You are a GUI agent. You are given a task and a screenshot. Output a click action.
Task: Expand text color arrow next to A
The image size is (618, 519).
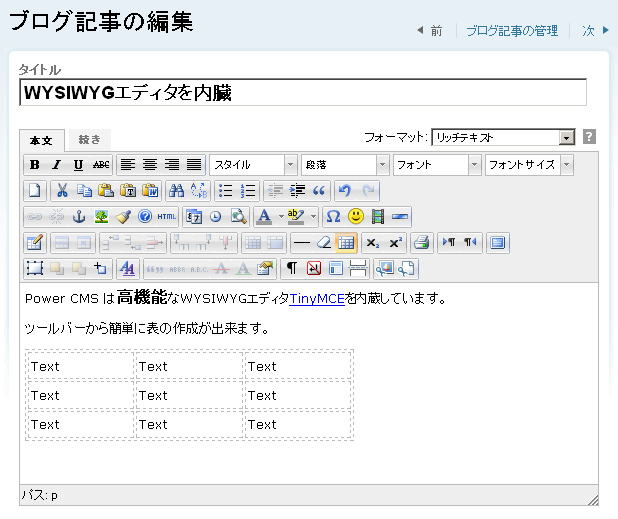281,216
